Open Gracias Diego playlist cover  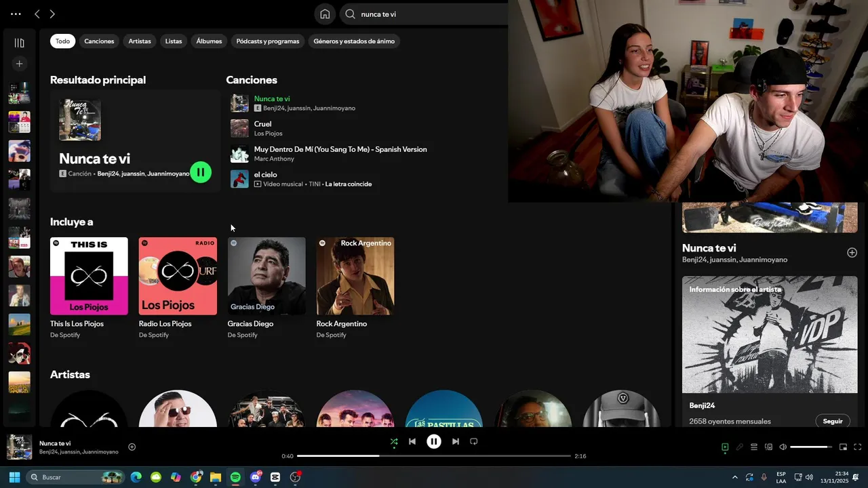[x=267, y=276]
